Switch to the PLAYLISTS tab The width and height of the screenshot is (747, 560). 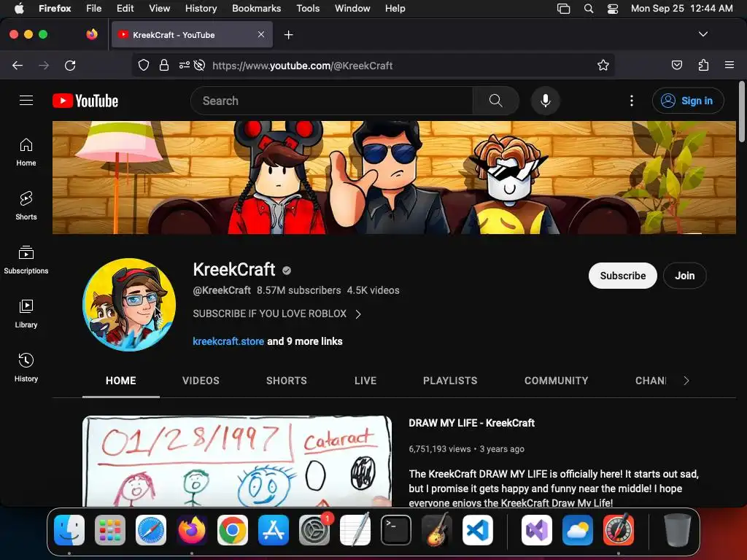pyautogui.click(x=450, y=381)
